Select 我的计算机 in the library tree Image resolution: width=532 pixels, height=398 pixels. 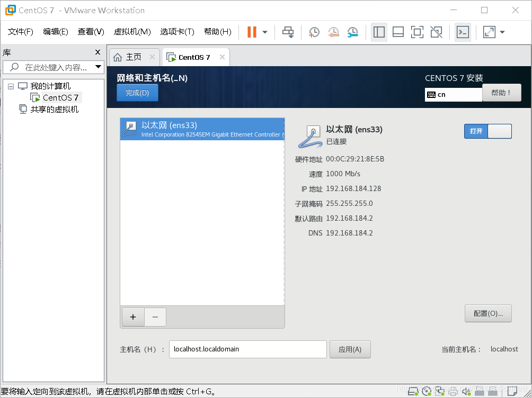coord(50,86)
